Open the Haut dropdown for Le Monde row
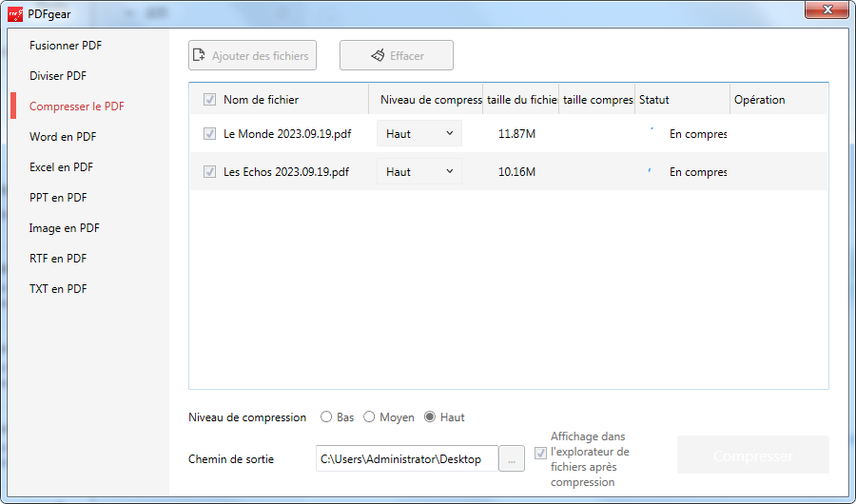The image size is (856, 504). click(x=419, y=134)
